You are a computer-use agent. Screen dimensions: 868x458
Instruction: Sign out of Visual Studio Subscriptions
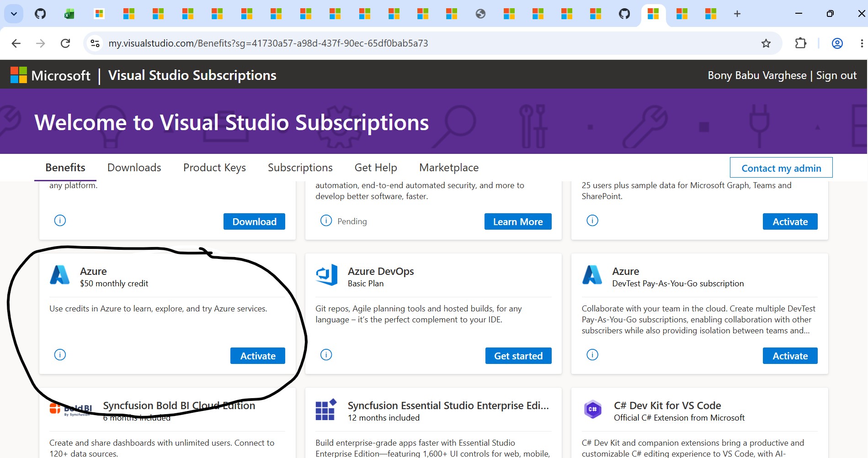coord(836,75)
